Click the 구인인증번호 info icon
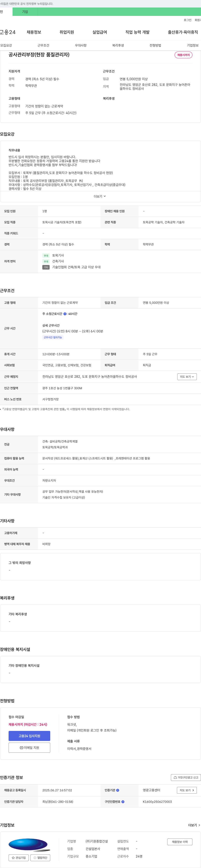 (x=123, y=802)
